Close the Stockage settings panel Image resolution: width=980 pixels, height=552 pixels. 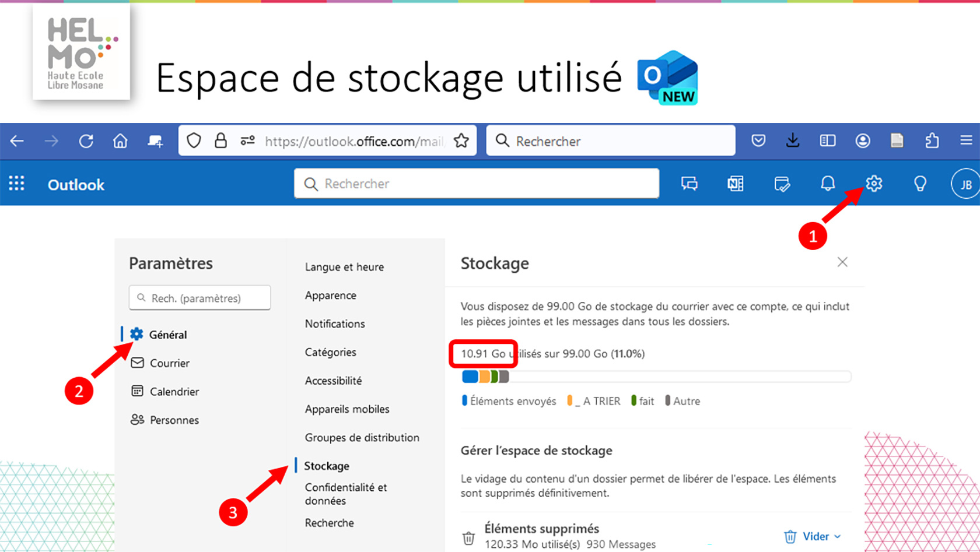pos(842,262)
